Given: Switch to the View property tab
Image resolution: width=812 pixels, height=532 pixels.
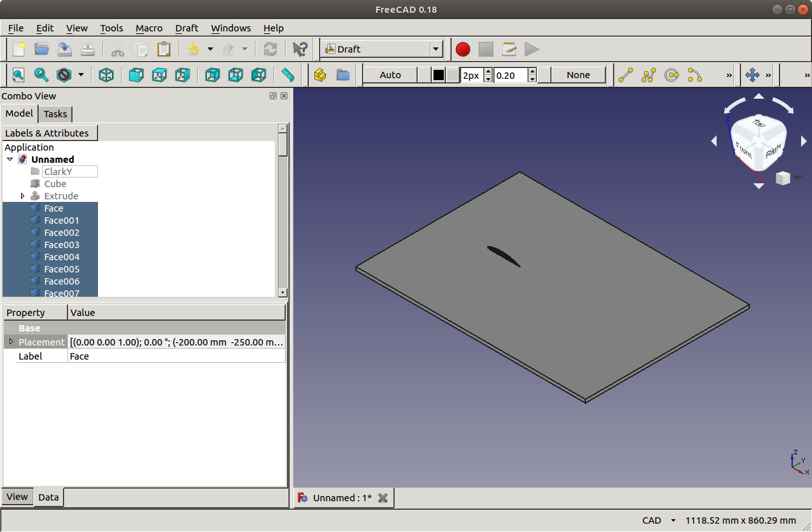Looking at the screenshot, I should coord(17,497).
